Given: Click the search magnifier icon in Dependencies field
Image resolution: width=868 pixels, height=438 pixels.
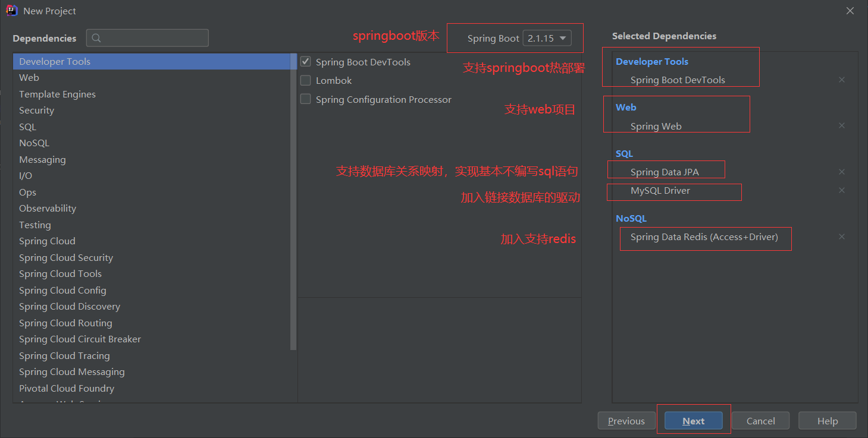Looking at the screenshot, I should [96, 38].
